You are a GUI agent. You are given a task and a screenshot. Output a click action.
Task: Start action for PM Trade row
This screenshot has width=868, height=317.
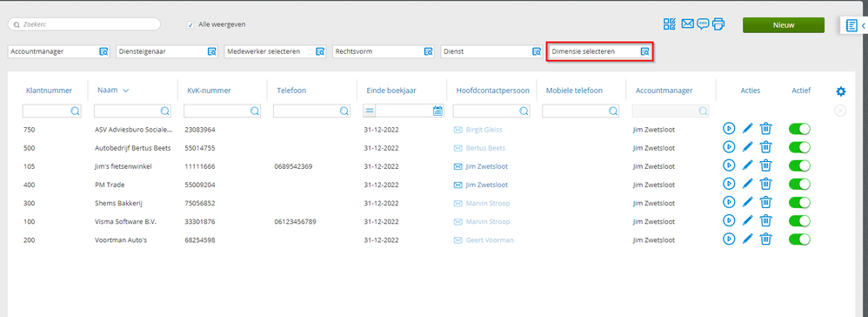729,184
